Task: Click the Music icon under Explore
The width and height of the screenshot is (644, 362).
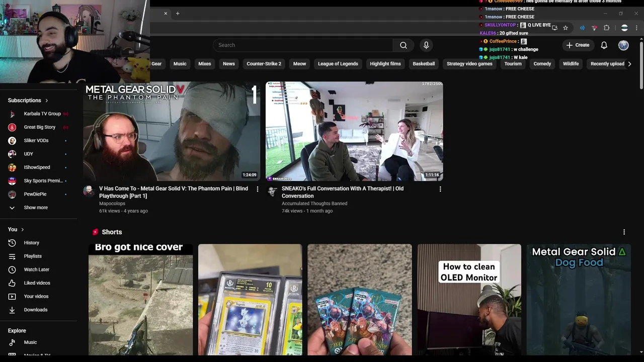Action: pyautogui.click(x=12, y=342)
